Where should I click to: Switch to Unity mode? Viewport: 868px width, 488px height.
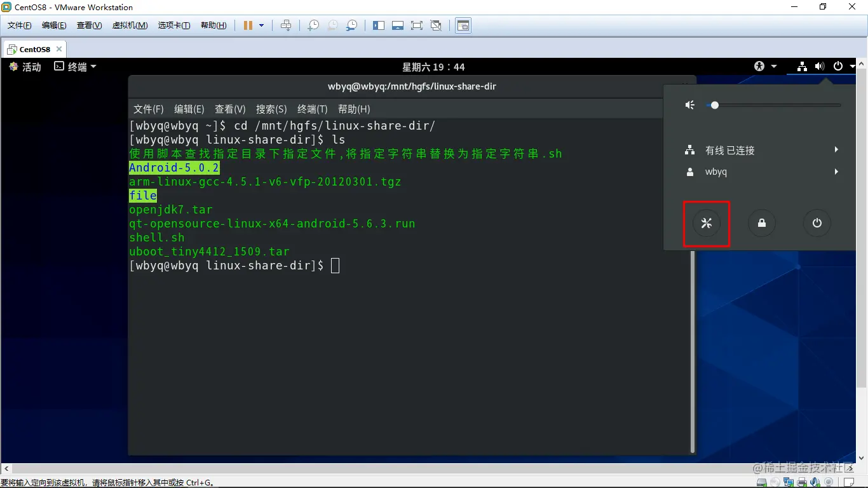coord(436,25)
